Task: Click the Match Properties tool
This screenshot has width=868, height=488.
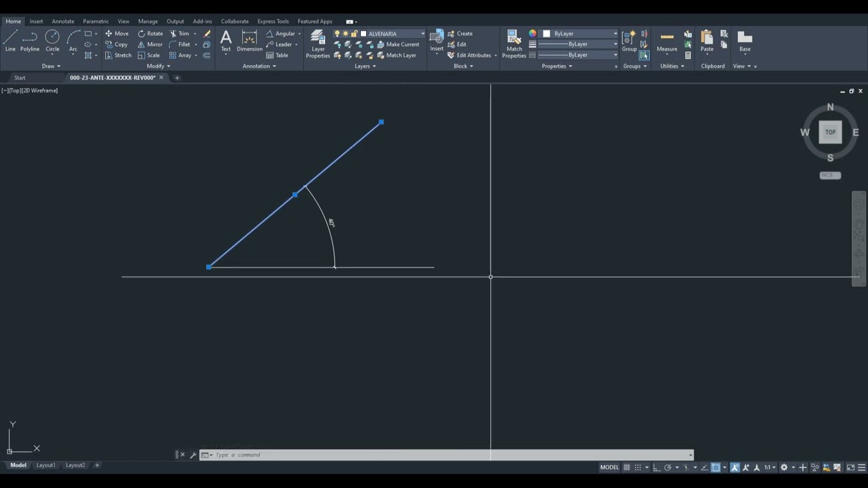Action: (x=514, y=43)
